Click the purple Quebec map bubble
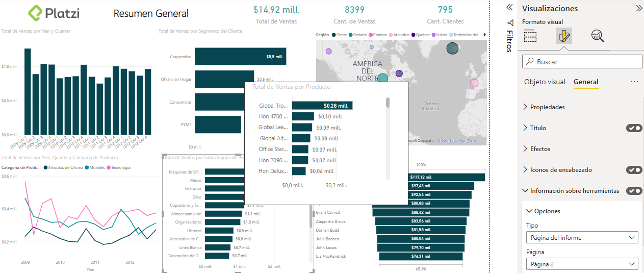Image resolution: width=644 pixels, height=273 pixels. click(x=399, y=74)
